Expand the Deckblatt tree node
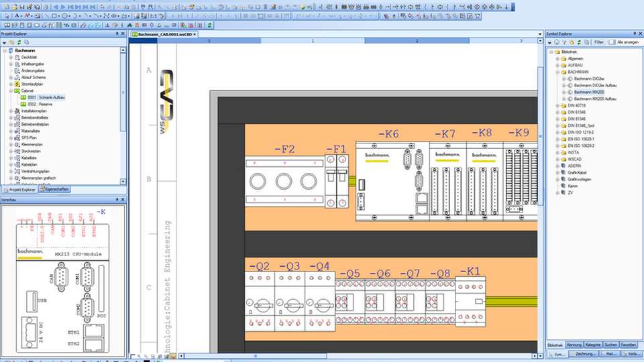644x362 pixels. (11, 58)
